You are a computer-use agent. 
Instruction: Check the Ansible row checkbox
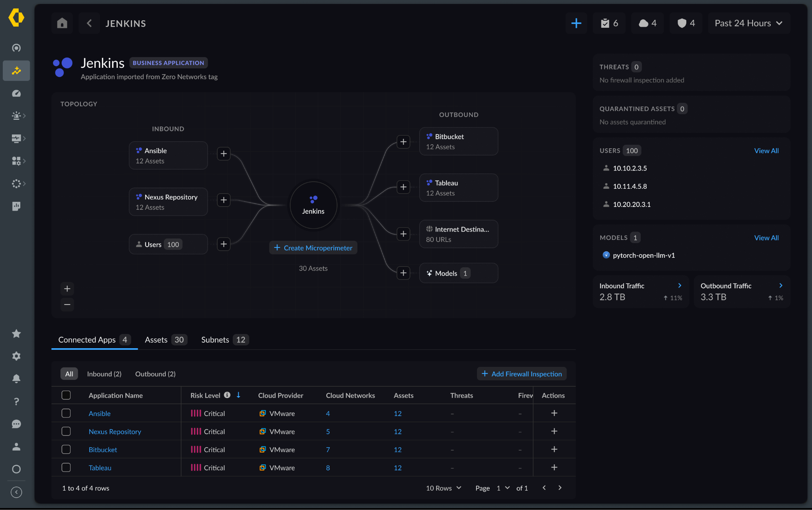(66, 413)
